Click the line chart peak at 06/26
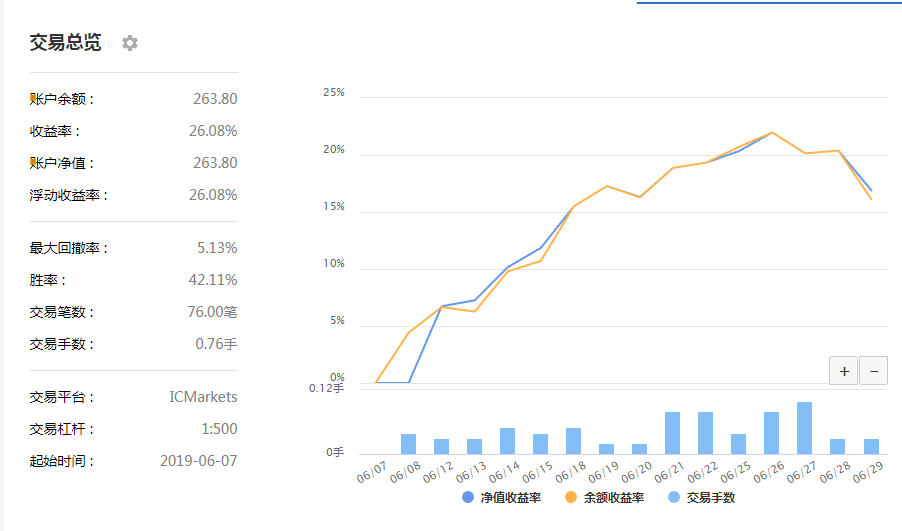 pos(771,133)
